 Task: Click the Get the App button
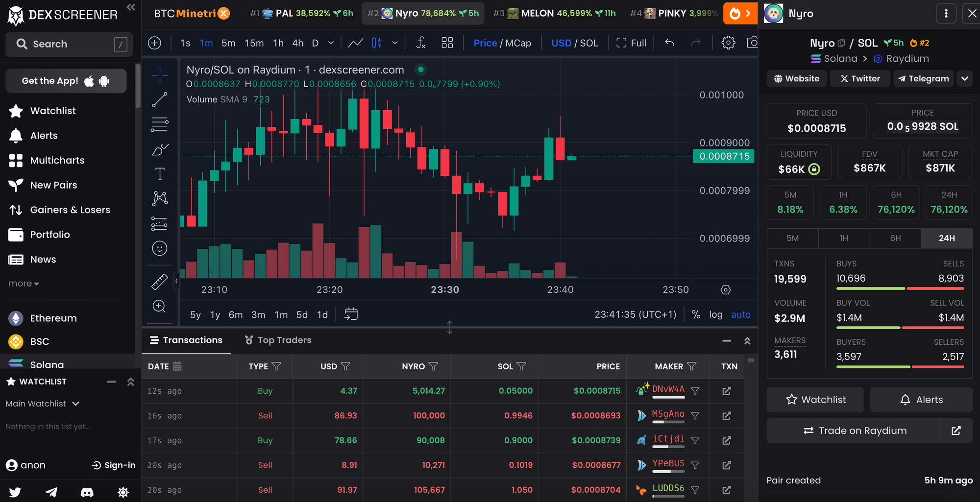coord(66,81)
